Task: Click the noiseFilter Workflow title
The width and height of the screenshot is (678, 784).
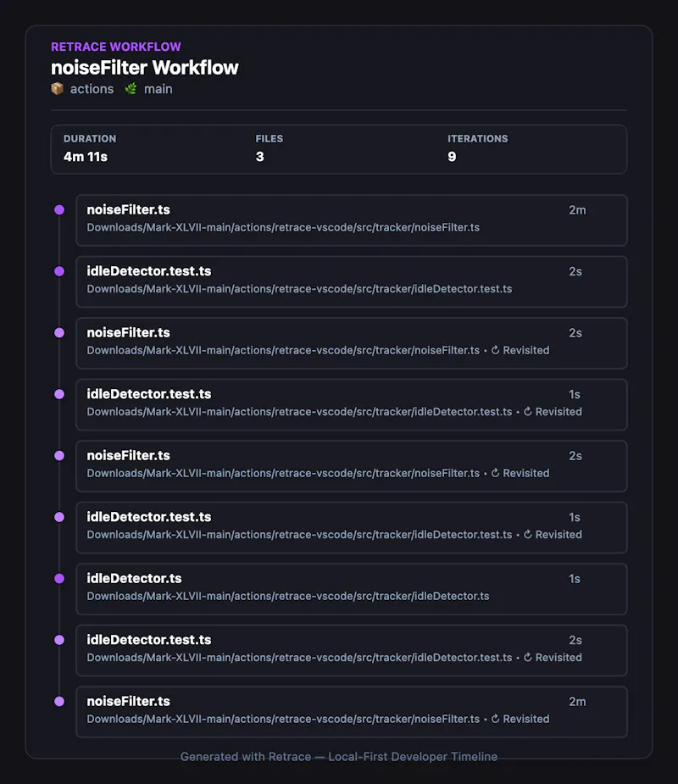Action: point(145,68)
